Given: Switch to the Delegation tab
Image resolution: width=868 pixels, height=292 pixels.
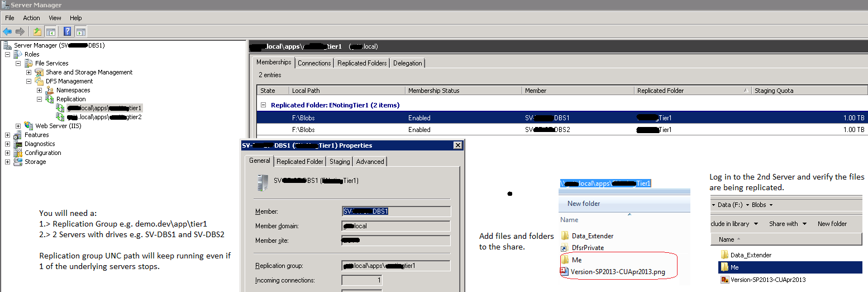Looking at the screenshot, I should tap(408, 63).
